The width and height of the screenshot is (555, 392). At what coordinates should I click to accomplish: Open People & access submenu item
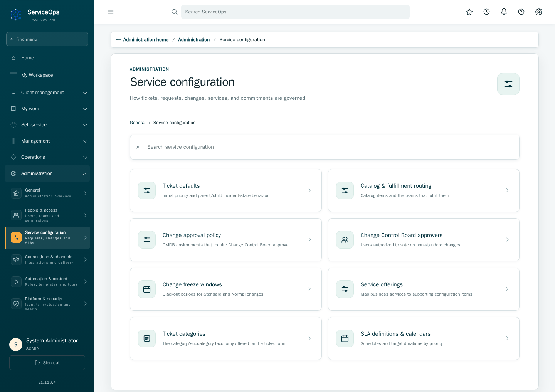[x=47, y=215]
